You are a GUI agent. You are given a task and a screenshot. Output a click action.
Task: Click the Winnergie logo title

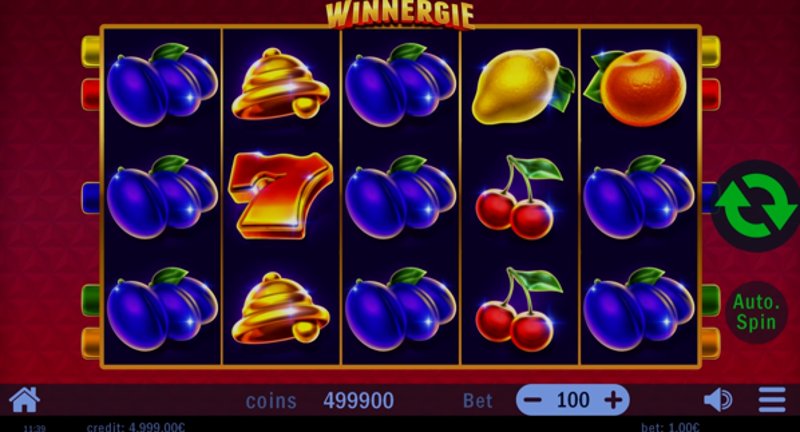click(x=401, y=15)
